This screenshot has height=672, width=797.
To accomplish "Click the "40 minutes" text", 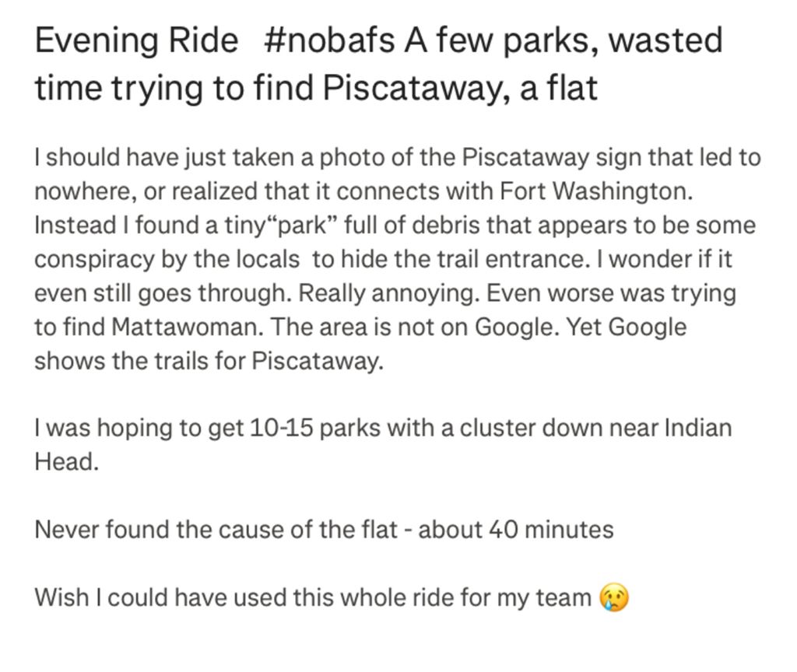I will (x=550, y=530).
